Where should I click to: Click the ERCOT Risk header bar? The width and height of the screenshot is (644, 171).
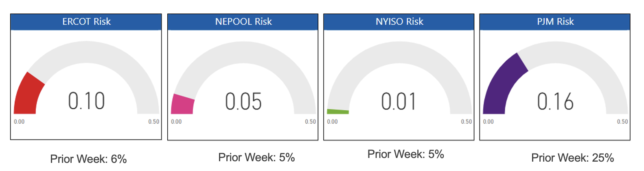86,22
